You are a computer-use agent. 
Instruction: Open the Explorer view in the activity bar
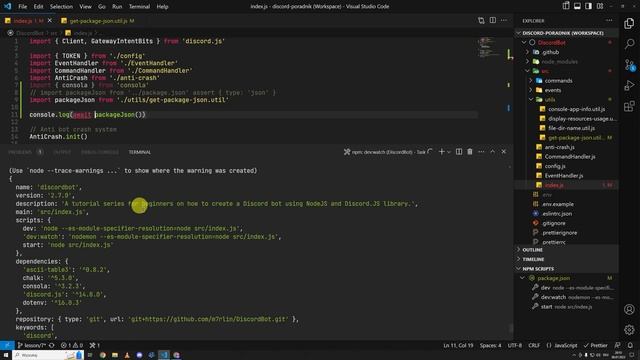point(629,23)
